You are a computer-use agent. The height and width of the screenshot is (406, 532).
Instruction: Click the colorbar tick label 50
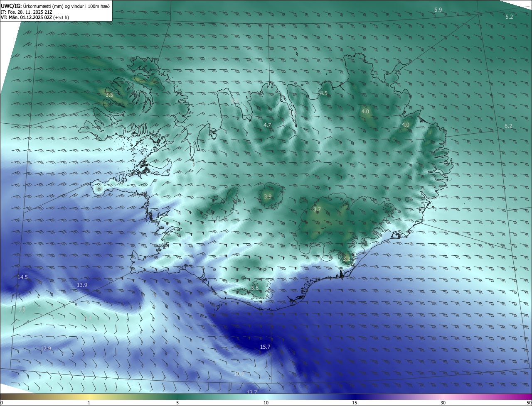pyautogui.click(x=529, y=403)
